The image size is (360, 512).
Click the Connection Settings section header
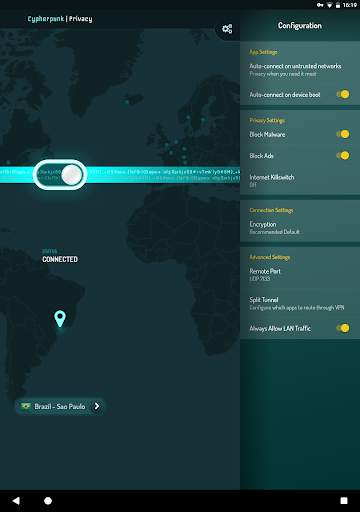click(271, 210)
